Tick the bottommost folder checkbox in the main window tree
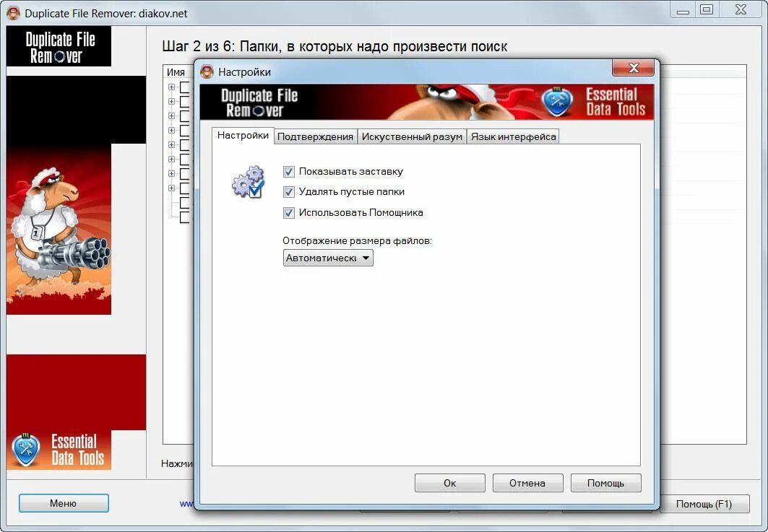The height and width of the screenshot is (532, 768). click(185, 217)
